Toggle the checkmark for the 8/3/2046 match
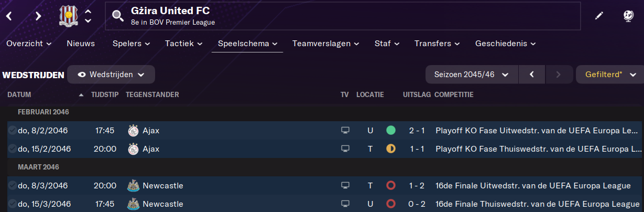This screenshot has height=212, width=644. 12,185
